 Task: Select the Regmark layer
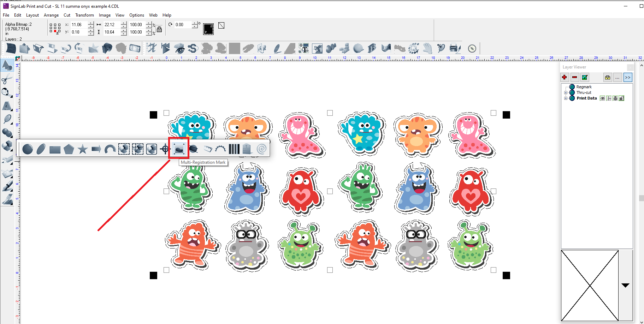coord(584,87)
